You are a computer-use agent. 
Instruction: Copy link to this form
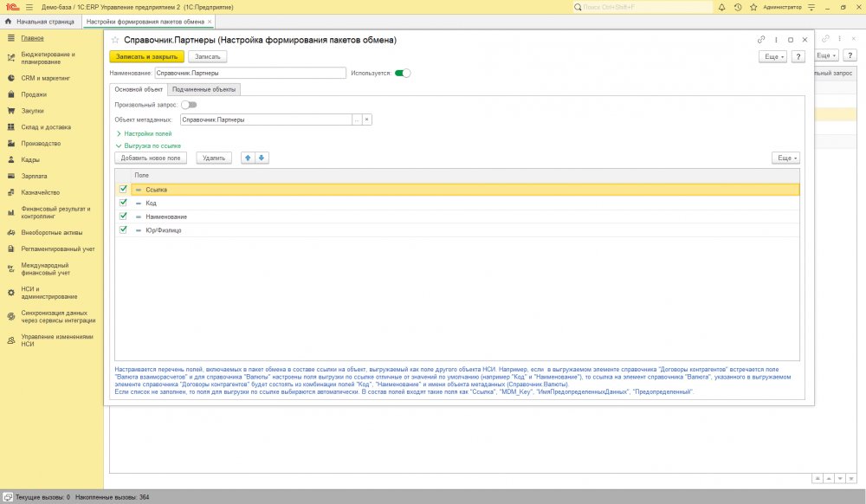[761, 40]
